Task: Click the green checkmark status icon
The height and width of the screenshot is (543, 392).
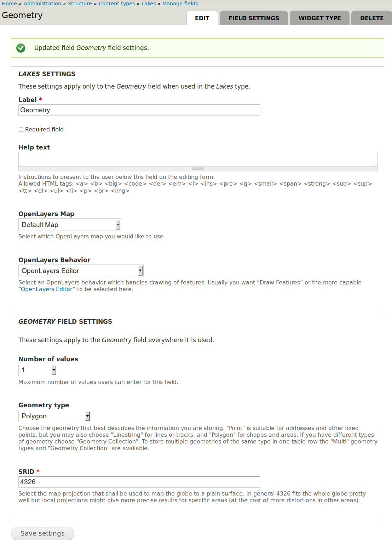Action: click(x=21, y=48)
